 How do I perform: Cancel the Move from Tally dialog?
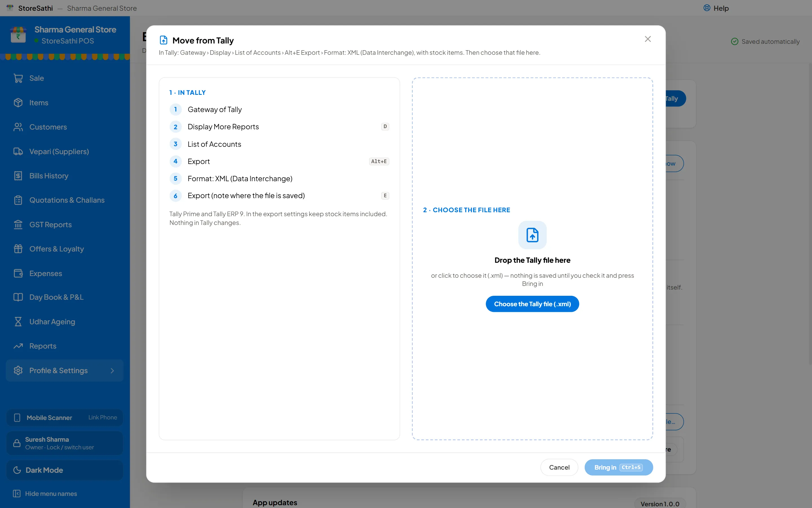click(x=559, y=467)
